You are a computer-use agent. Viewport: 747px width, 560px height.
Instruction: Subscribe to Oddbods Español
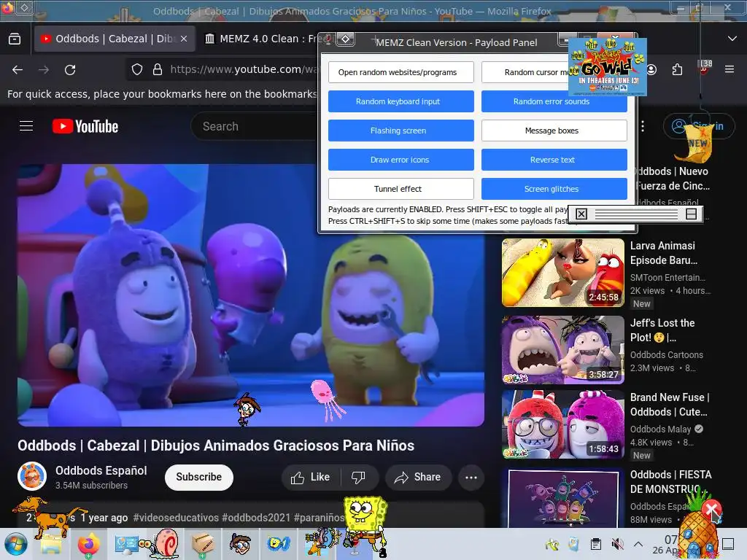pyautogui.click(x=198, y=477)
